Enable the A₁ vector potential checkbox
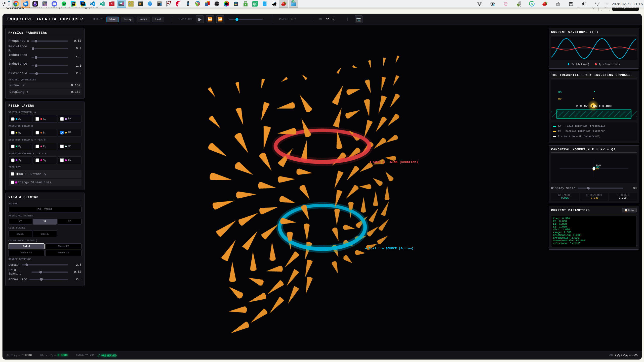The image size is (644, 362). click(x=13, y=119)
